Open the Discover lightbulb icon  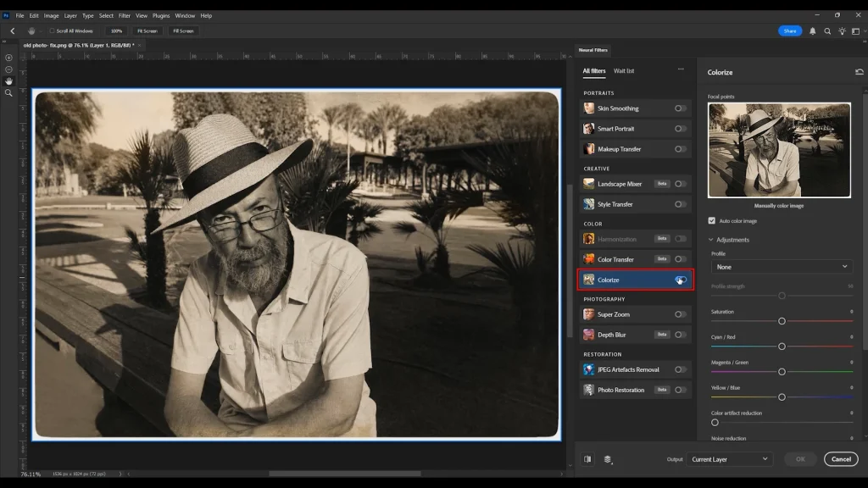(x=842, y=31)
